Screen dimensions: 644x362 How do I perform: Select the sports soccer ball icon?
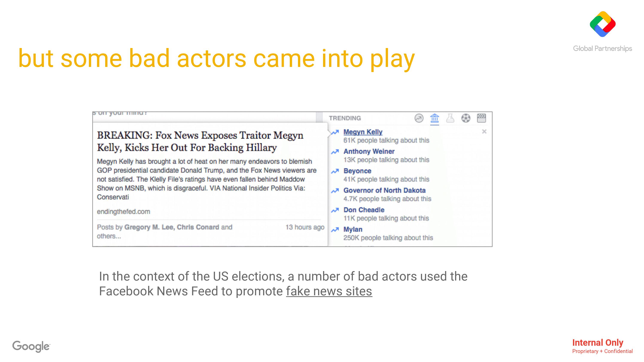click(x=466, y=118)
